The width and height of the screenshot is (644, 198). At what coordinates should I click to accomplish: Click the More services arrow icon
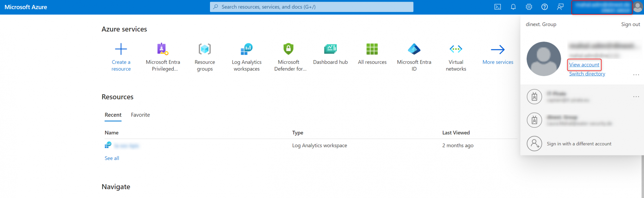[498, 50]
